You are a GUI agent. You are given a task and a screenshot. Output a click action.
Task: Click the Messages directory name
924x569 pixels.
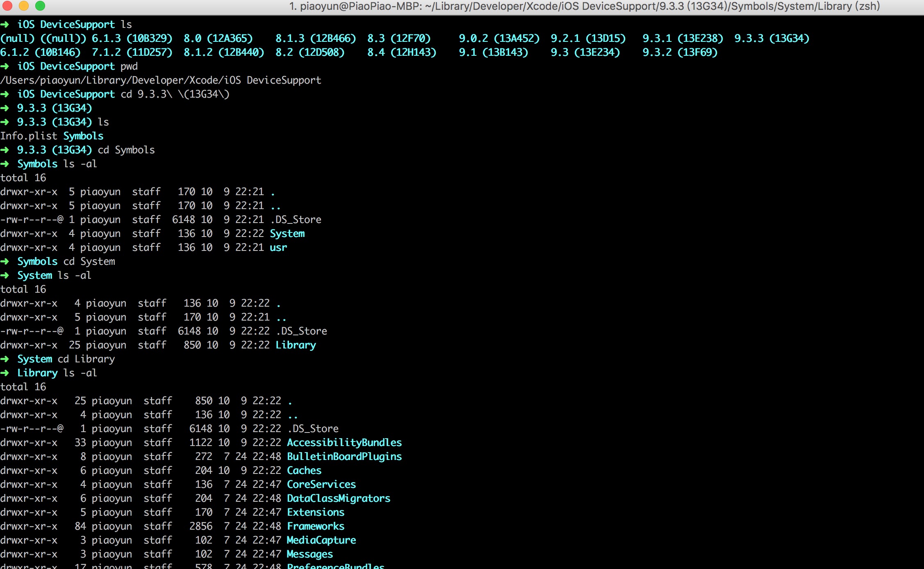[x=310, y=554]
